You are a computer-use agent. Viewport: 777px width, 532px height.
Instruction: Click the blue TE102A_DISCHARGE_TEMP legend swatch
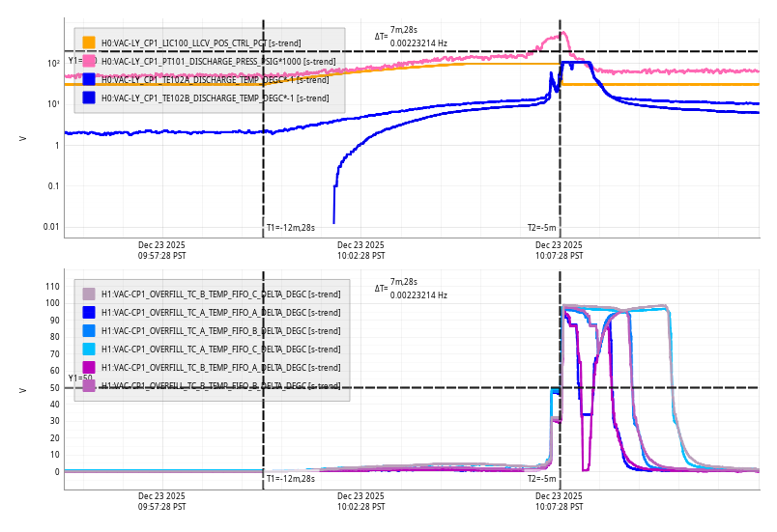(x=89, y=79)
